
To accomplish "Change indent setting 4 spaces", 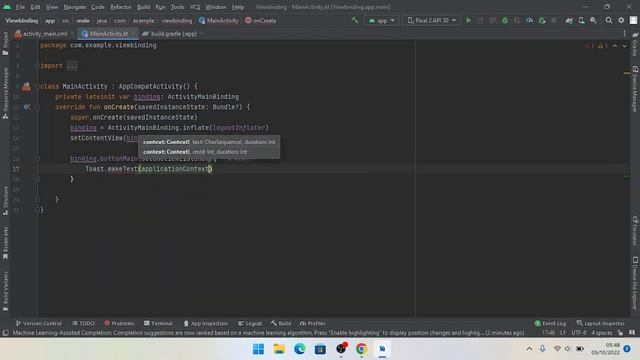I will 602,333.
